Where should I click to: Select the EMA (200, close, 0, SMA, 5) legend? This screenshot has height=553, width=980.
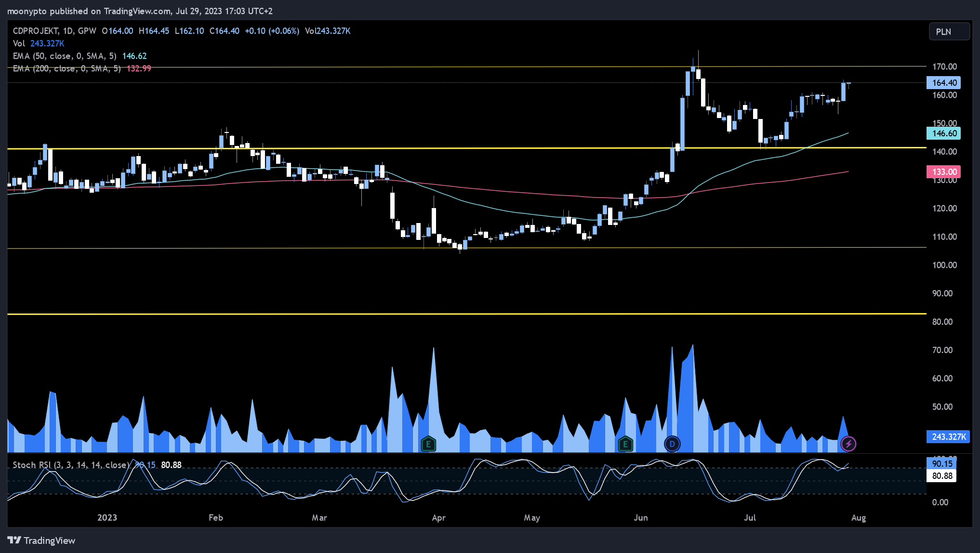[66, 68]
